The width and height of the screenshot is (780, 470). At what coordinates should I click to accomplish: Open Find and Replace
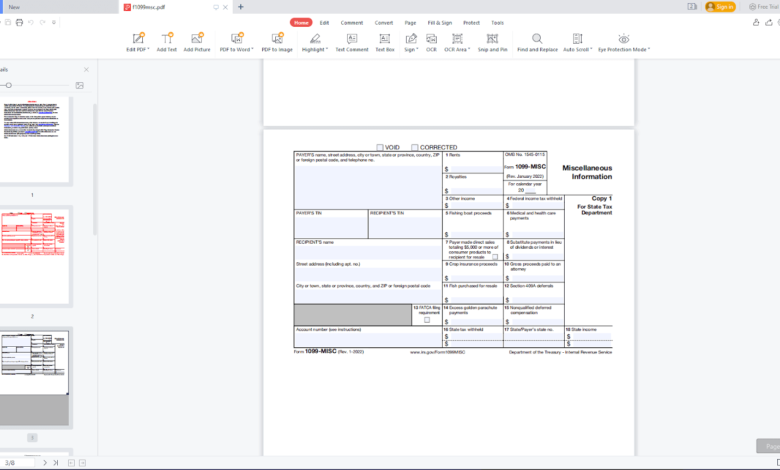pyautogui.click(x=537, y=42)
